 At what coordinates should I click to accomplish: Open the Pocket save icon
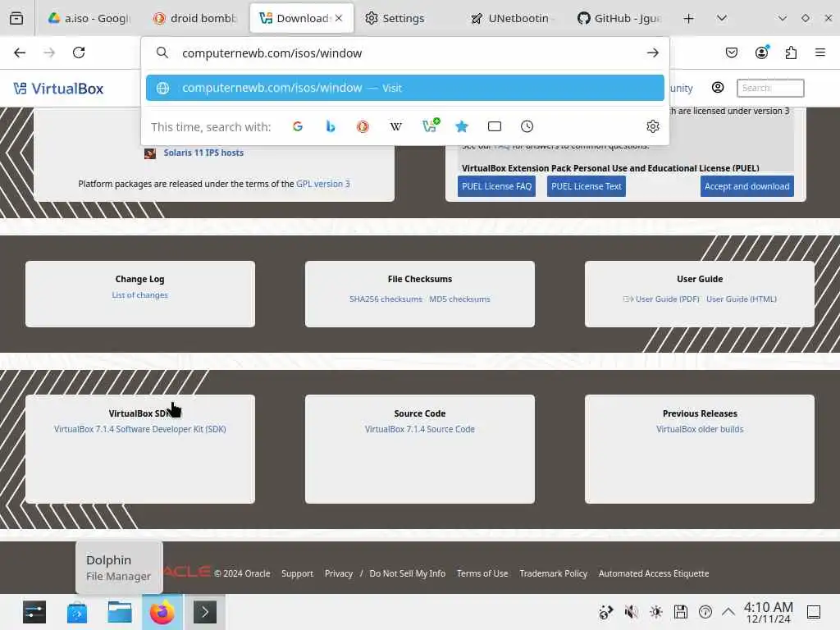pos(731,52)
